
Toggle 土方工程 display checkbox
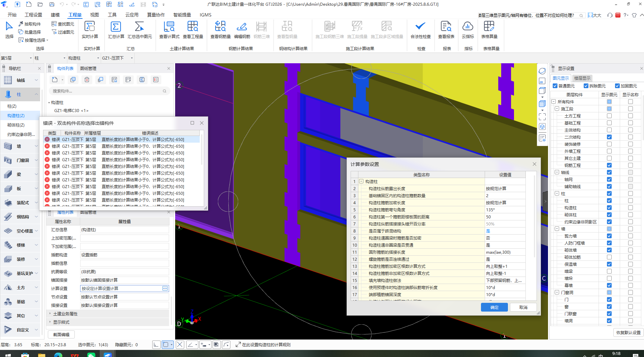pos(609,116)
